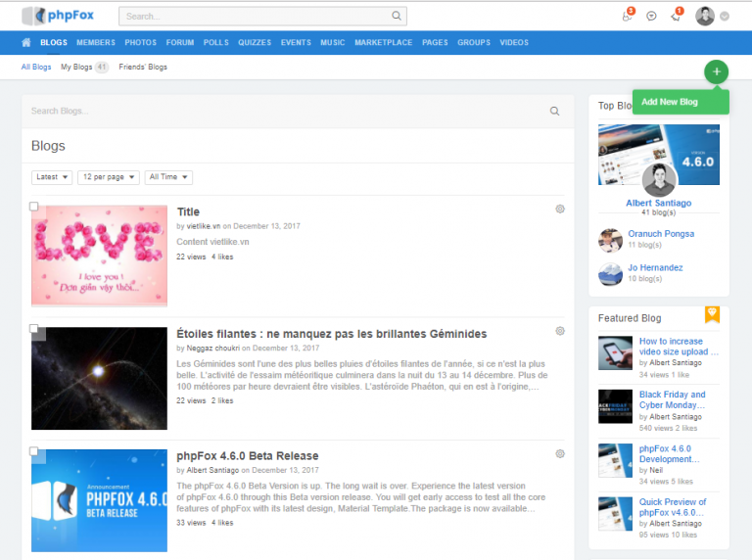The height and width of the screenshot is (560, 752).
Task: Expand the account dropdown arrow beside avatar
Action: click(x=725, y=17)
